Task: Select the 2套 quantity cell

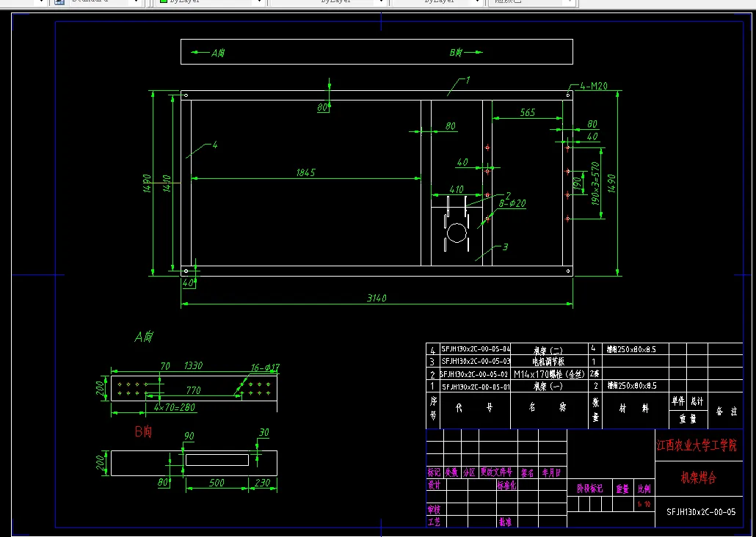Action: (x=595, y=373)
